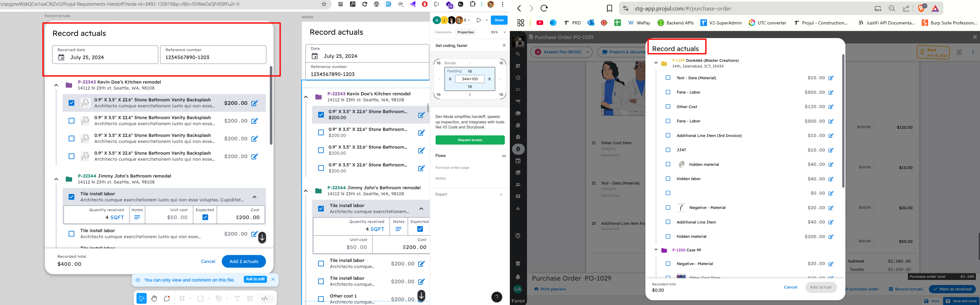980x305 pixels.
Task: Expand the Figma collaborators avatar list dropdown
Action: tap(468, 20)
